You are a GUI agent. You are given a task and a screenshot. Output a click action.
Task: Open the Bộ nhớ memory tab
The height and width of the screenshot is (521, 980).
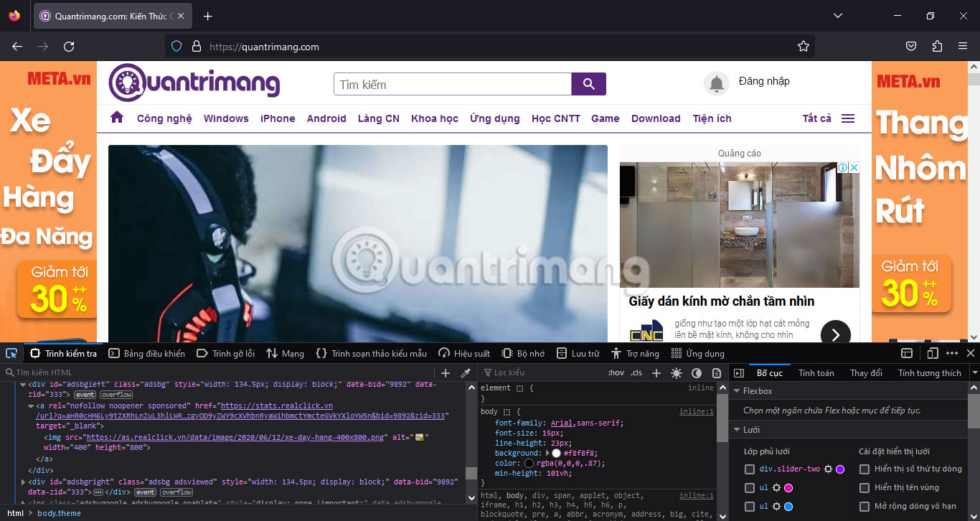click(523, 353)
